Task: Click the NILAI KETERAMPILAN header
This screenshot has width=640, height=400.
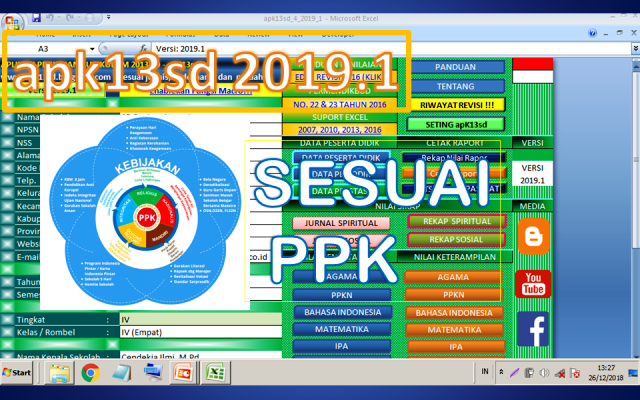Action: [455, 257]
